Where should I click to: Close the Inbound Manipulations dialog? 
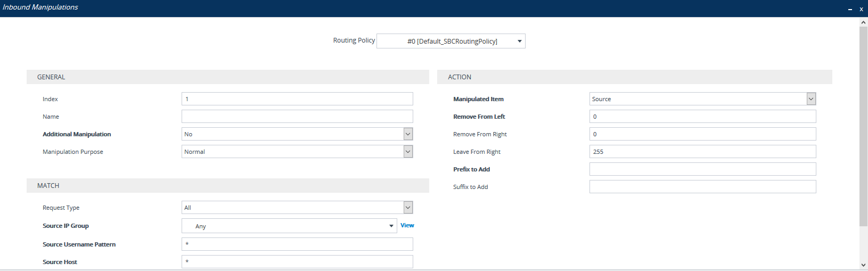pos(861,9)
